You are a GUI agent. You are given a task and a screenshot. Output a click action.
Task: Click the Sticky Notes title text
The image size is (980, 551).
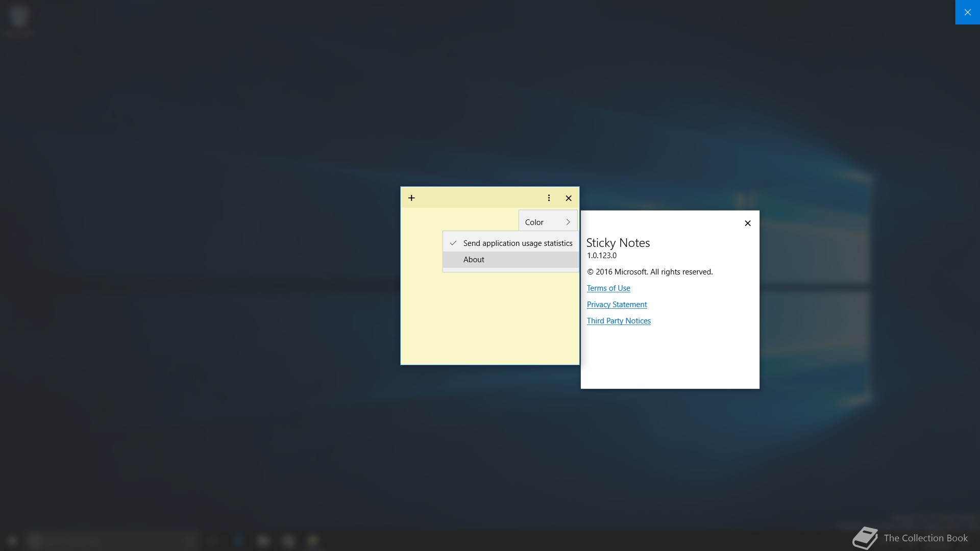pyautogui.click(x=618, y=243)
